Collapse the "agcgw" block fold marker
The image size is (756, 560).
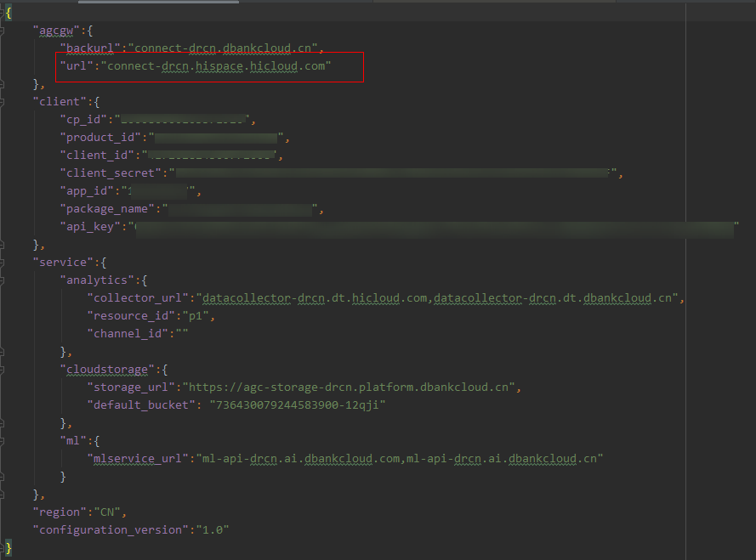[x=2, y=31]
